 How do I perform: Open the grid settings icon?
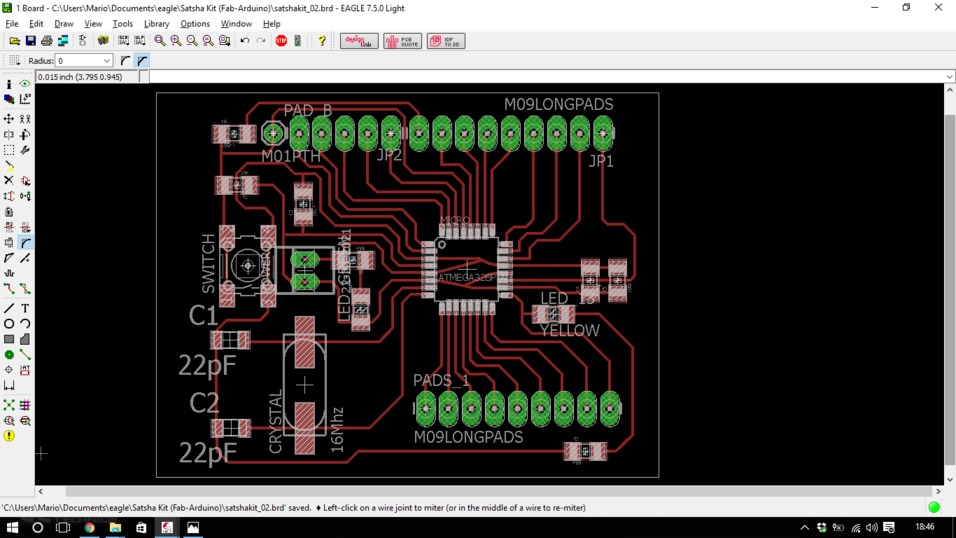coord(14,60)
